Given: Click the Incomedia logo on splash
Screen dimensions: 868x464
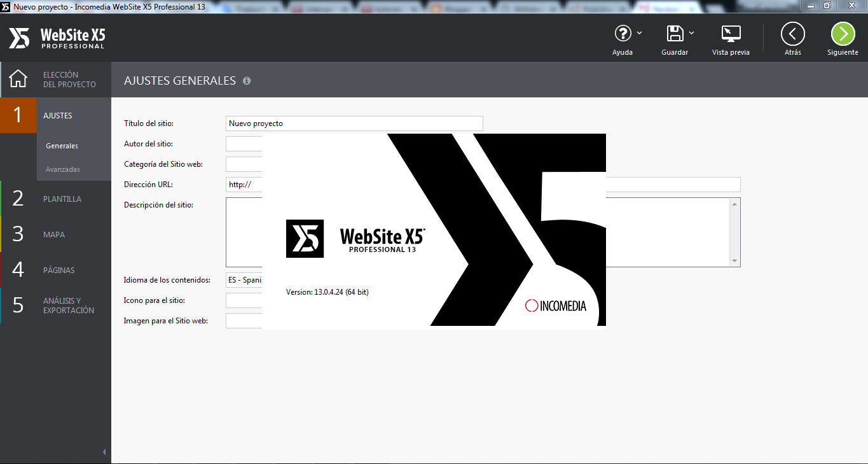Looking at the screenshot, I should (x=556, y=306).
